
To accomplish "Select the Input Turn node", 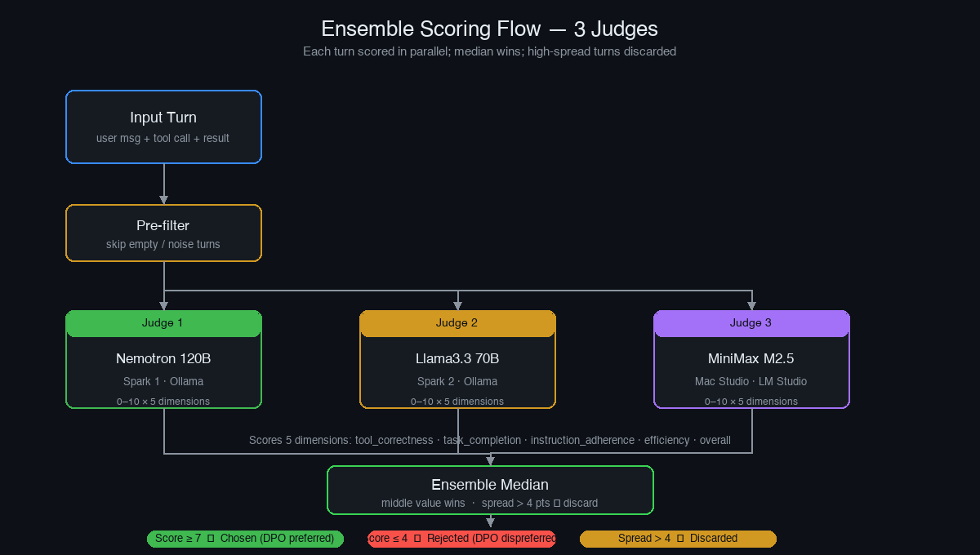I will 163,127.
